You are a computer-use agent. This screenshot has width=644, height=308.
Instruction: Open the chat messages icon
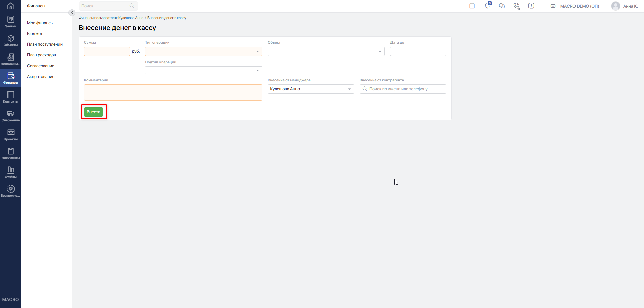(502, 6)
